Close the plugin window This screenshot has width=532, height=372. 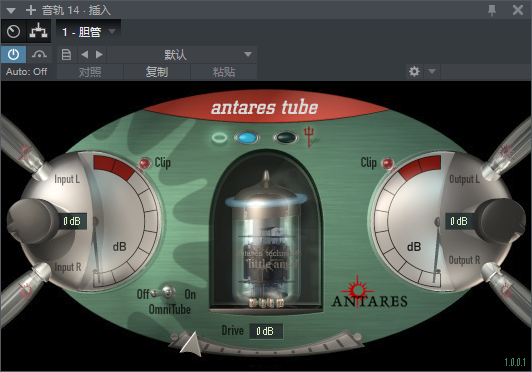click(518, 10)
